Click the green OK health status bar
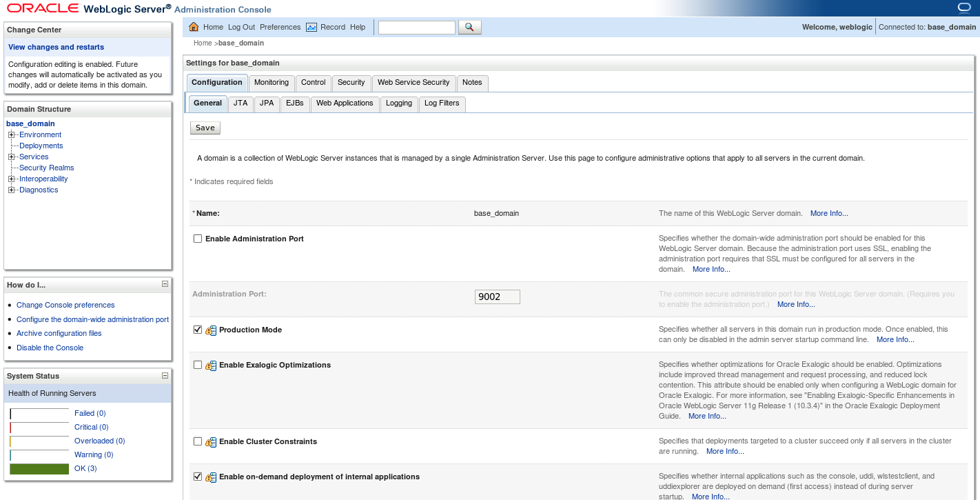The width and height of the screenshot is (980, 500). (x=39, y=468)
